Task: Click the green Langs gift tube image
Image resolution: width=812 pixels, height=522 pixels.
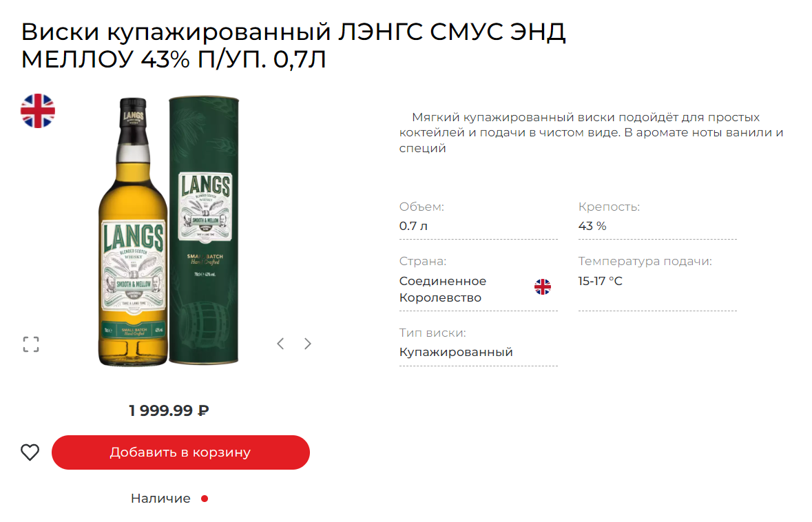Action: [x=204, y=230]
